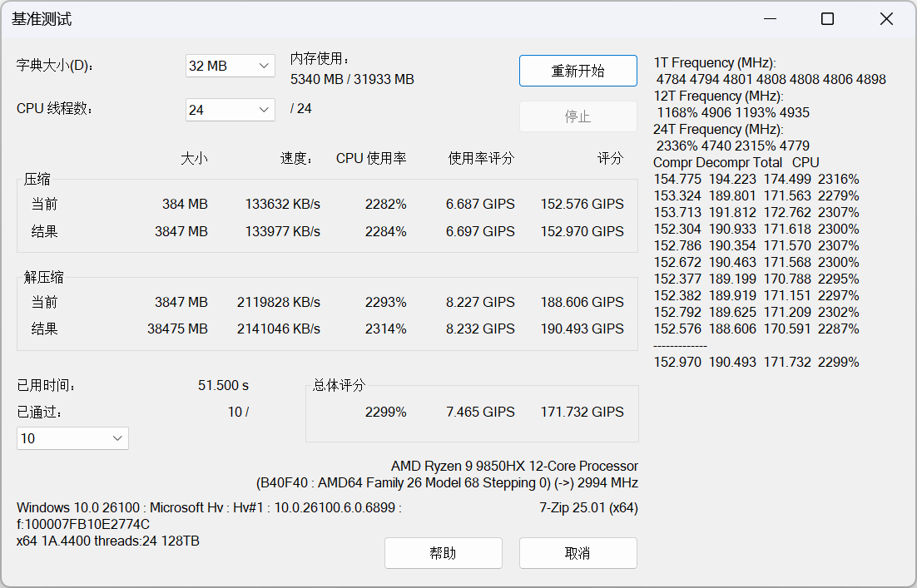Click the 重新开始 restart button

tap(577, 71)
